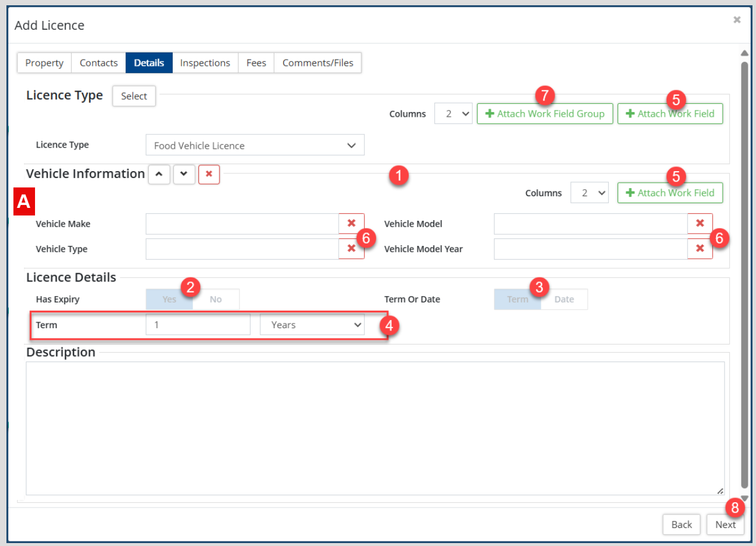Click Attach Work Field Group button

[x=545, y=114]
